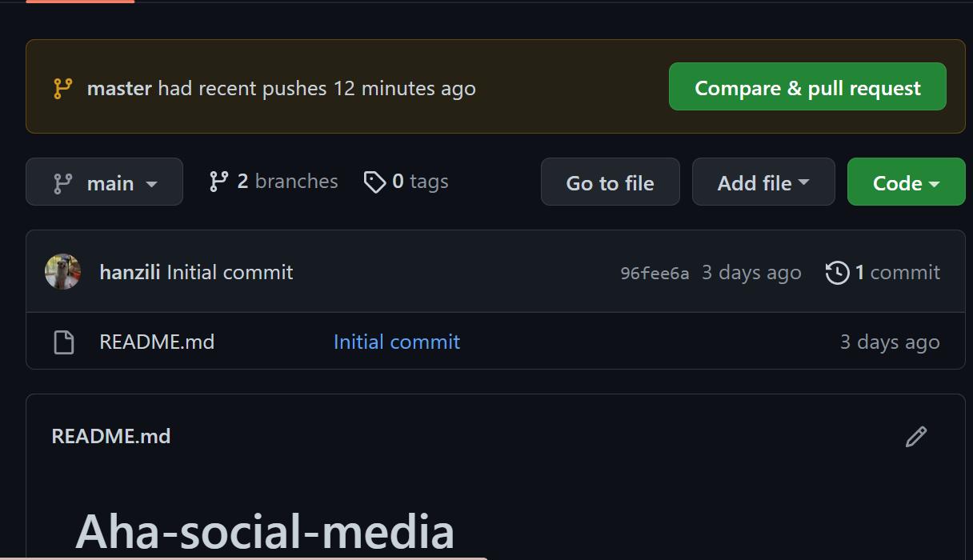
Task: Expand the Add file dropdown
Action: pyautogui.click(x=763, y=182)
